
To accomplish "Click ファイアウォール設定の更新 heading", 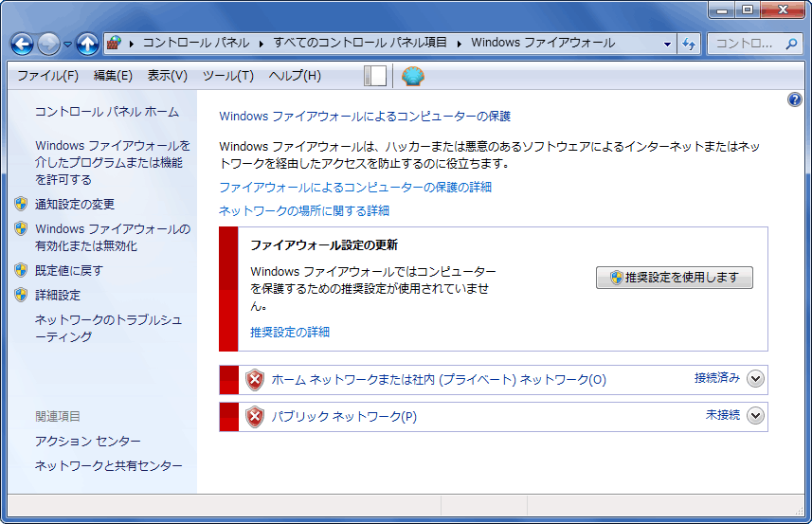I will click(x=324, y=244).
